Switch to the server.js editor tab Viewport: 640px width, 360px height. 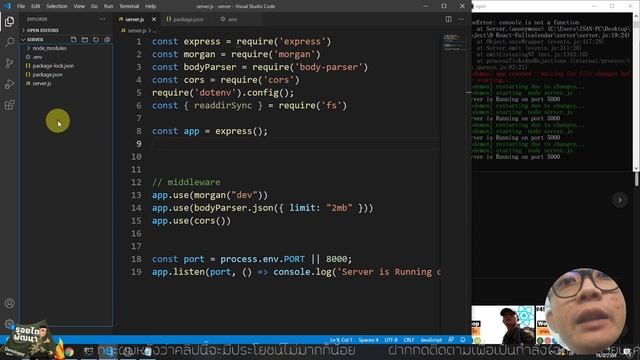[x=134, y=19]
